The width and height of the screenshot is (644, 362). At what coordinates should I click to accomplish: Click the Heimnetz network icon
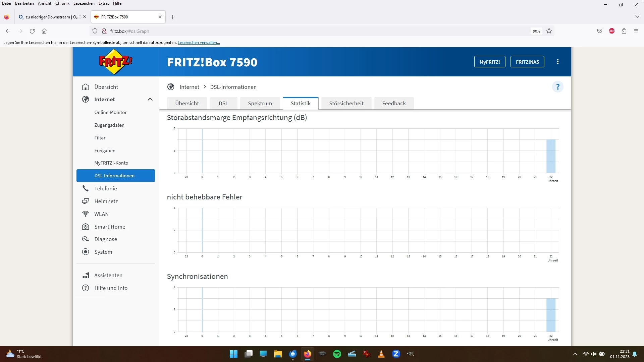point(86,201)
